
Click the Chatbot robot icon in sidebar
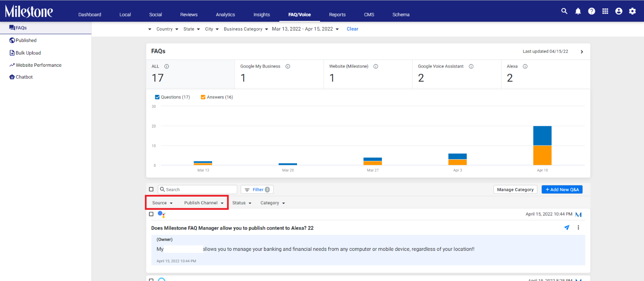tap(12, 77)
